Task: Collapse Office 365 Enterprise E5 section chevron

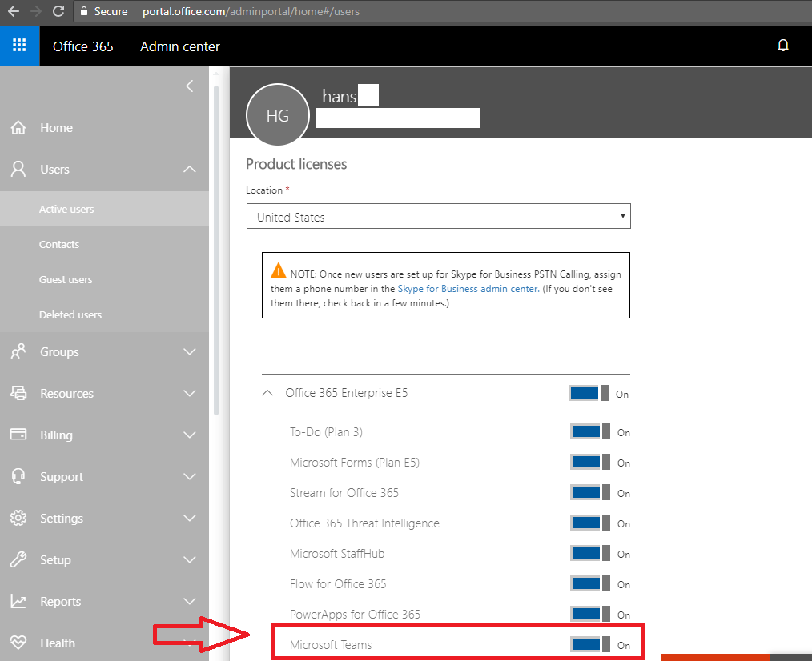Action: (267, 393)
